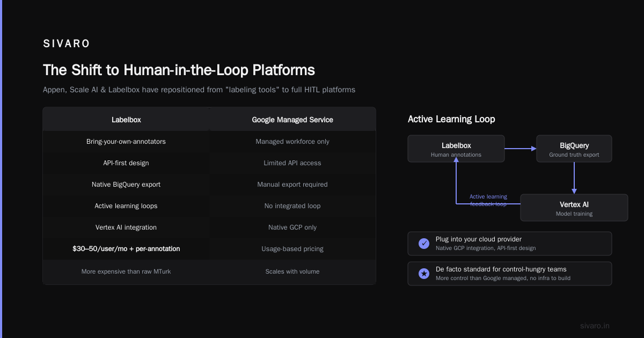
Task: Click the De facto standard for control-hungry teams card
Action: tap(510, 274)
